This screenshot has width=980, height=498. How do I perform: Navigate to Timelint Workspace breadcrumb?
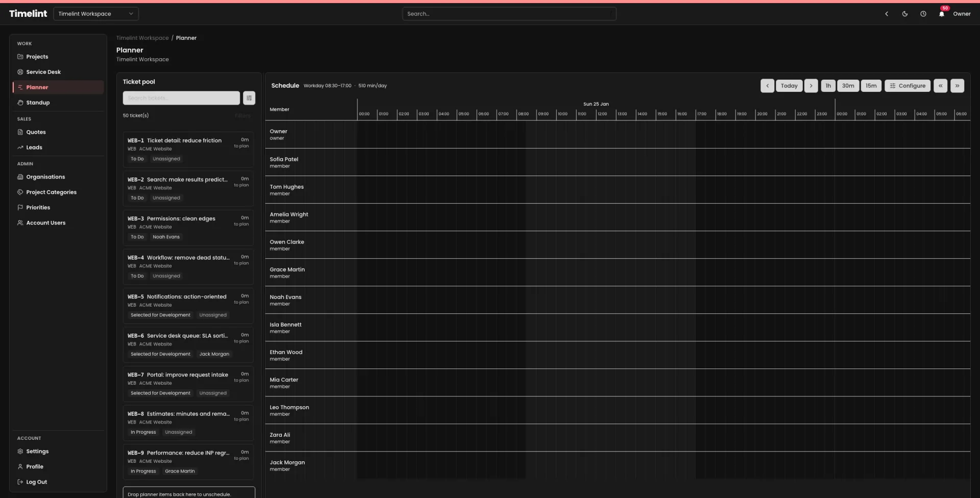click(x=142, y=38)
